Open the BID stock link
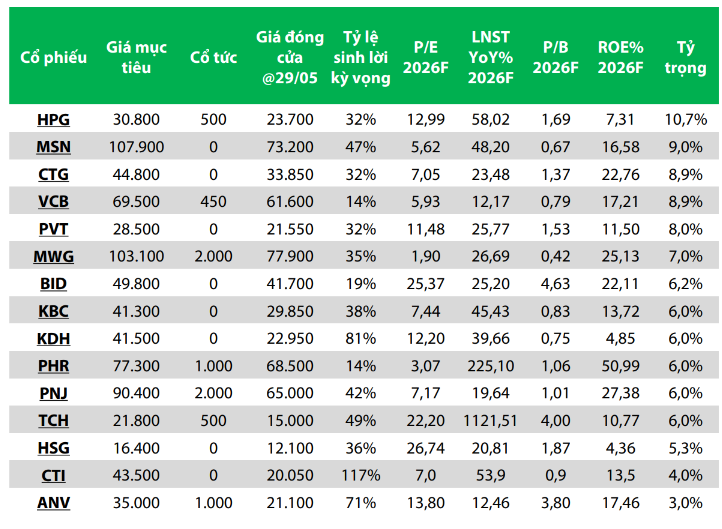The image size is (722, 529). [x=53, y=284]
